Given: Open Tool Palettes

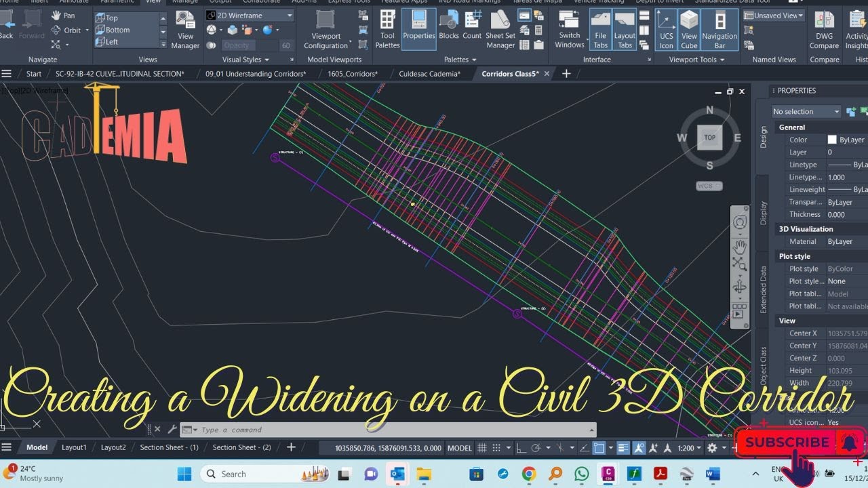Looking at the screenshot, I should [388, 30].
